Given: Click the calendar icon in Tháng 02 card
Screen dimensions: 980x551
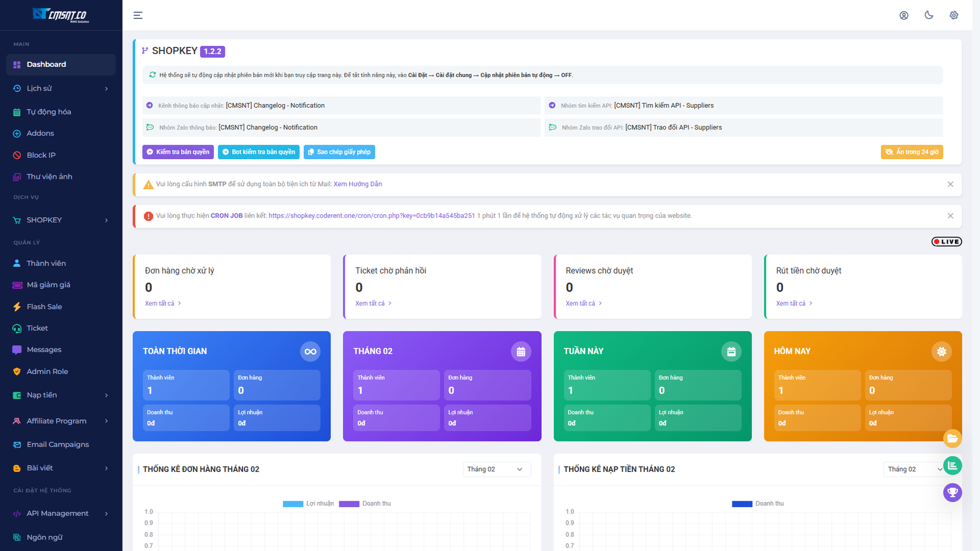Looking at the screenshot, I should (521, 351).
